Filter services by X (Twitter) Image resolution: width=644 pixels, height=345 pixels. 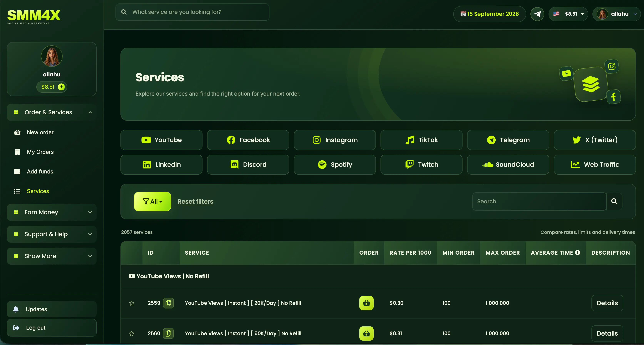(595, 140)
